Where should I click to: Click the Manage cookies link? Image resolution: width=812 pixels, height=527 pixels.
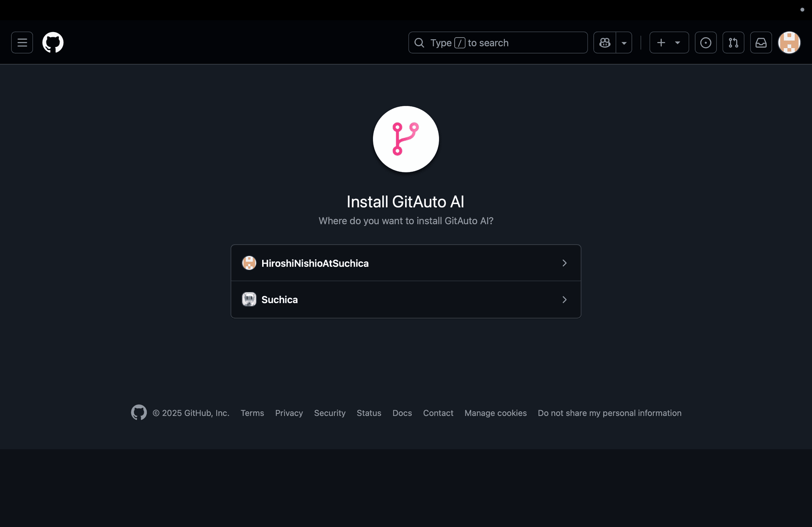(495, 413)
